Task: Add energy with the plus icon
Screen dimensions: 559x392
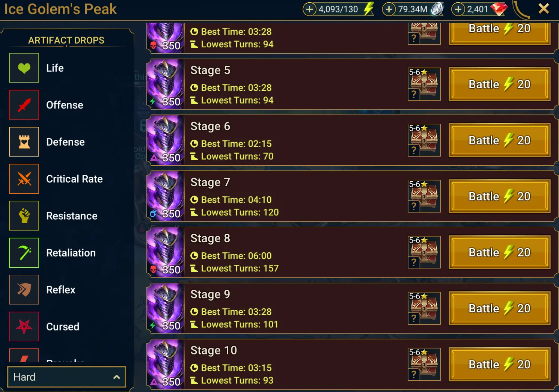Action: [x=309, y=9]
